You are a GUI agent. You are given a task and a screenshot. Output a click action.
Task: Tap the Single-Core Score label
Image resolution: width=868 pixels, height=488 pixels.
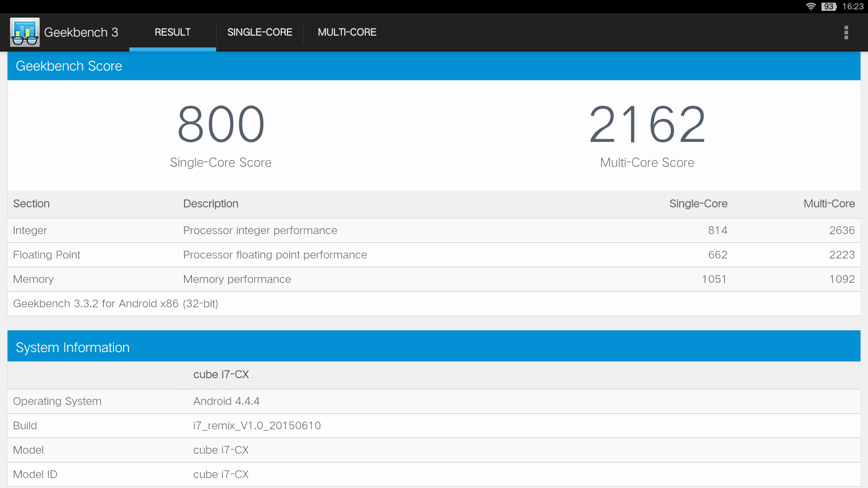(221, 163)
